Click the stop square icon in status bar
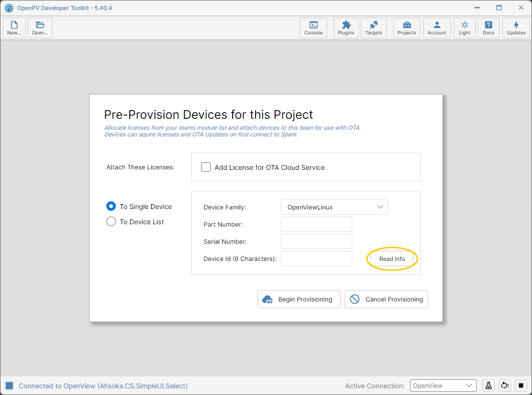The image size is (532, 395). (x=521, y=385)
